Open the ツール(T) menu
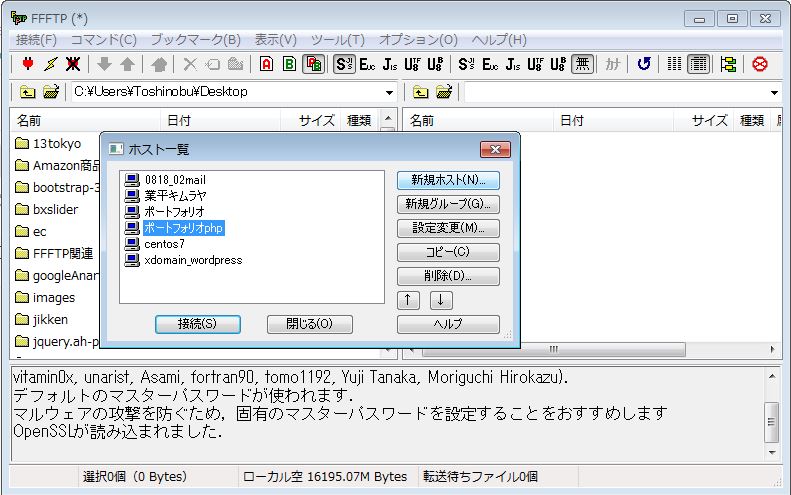 [x=337, y=39]
